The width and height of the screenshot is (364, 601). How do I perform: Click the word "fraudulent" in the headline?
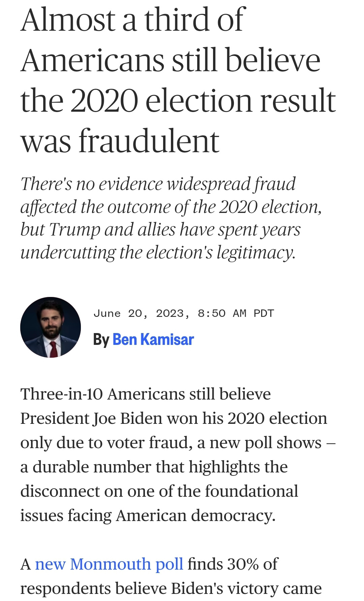click(149, 141)
